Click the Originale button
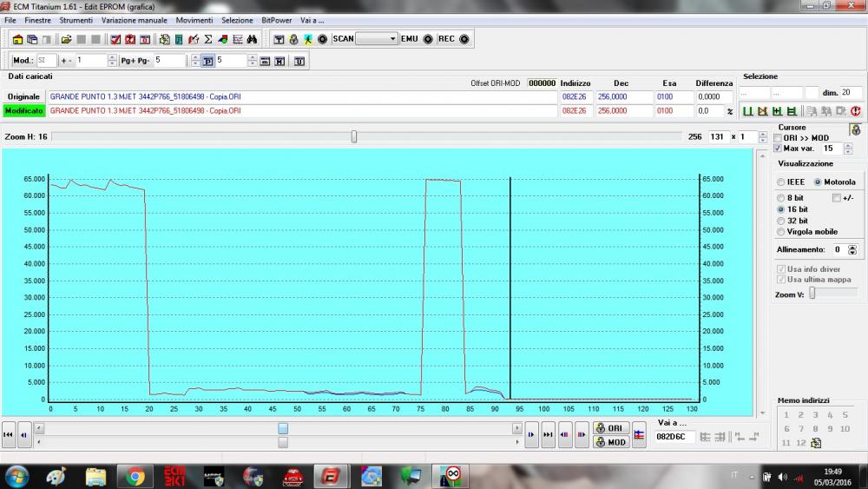The height and width of the screenshot is (489, 868). point(23,97)
